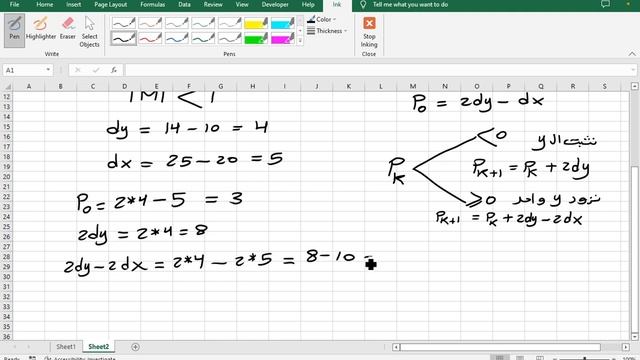Click the zoom slider in status bar
The image size is (640, 360).
tap(584, 358)
